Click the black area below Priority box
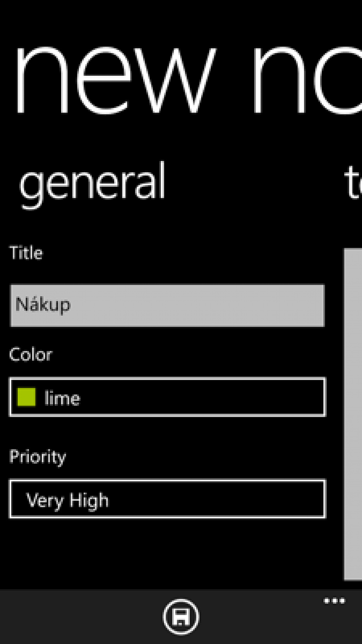 [x=167, y=554]
